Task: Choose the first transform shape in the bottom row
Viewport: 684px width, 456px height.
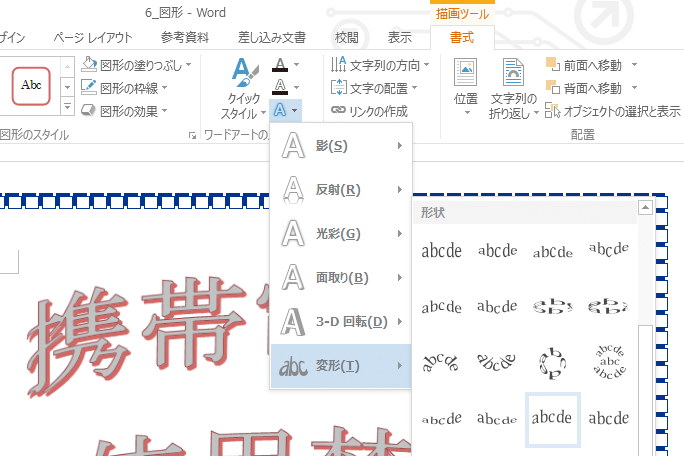Action: click(441, 419)
